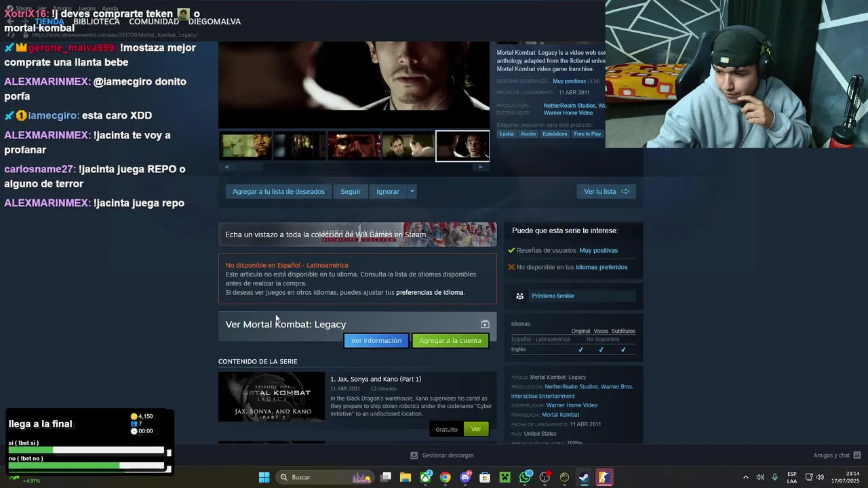This screenshot has width=868, height=488.
Task: Open the episode 1 Jax, Sonya and Kano thumbnail
Action: click(271, 396)
